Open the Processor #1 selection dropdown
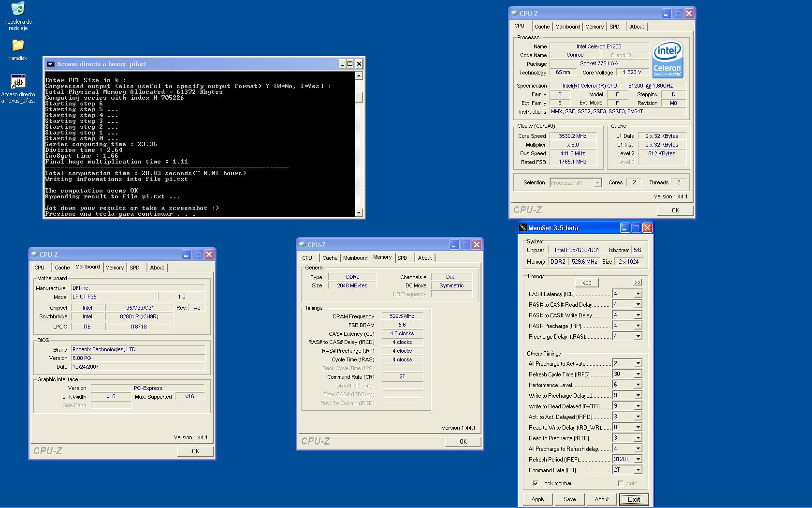This screenshot has height=508, width=812. coord(597,183)
